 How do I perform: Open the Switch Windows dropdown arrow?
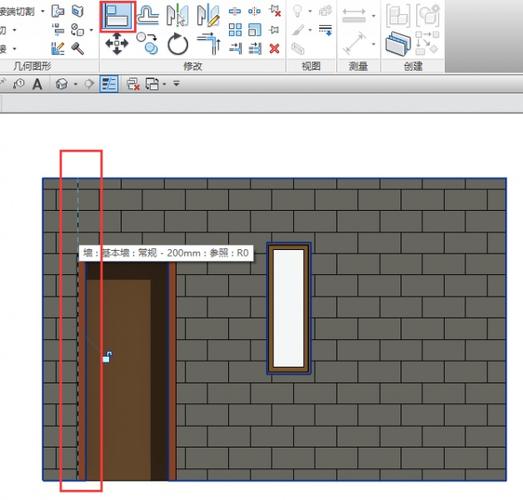click(164, 84)
